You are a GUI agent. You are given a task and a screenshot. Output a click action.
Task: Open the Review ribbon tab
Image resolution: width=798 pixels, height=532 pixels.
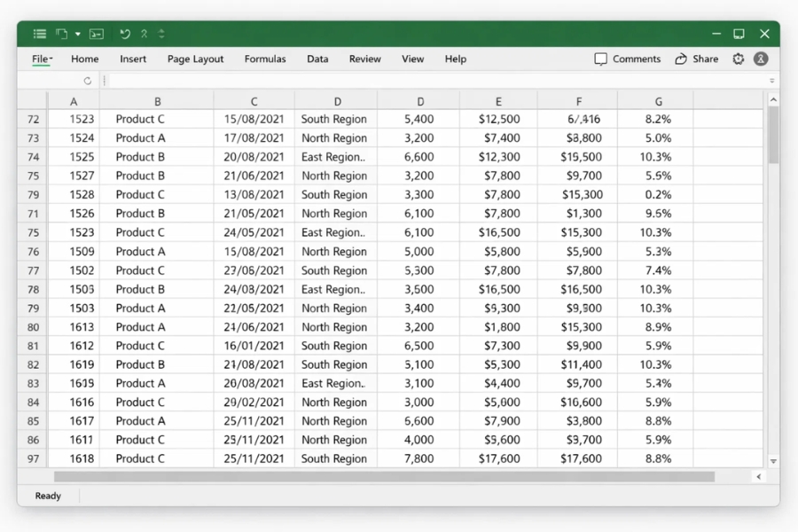pos(364,59)
